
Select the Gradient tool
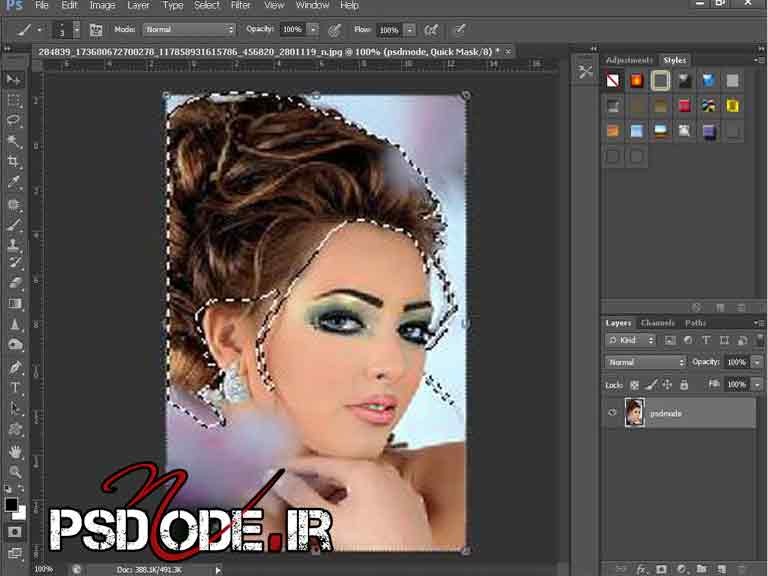14,304
